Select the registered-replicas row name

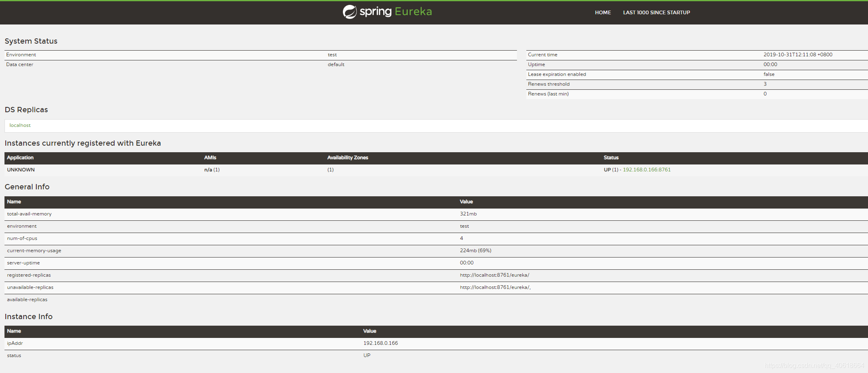[29, 275]
